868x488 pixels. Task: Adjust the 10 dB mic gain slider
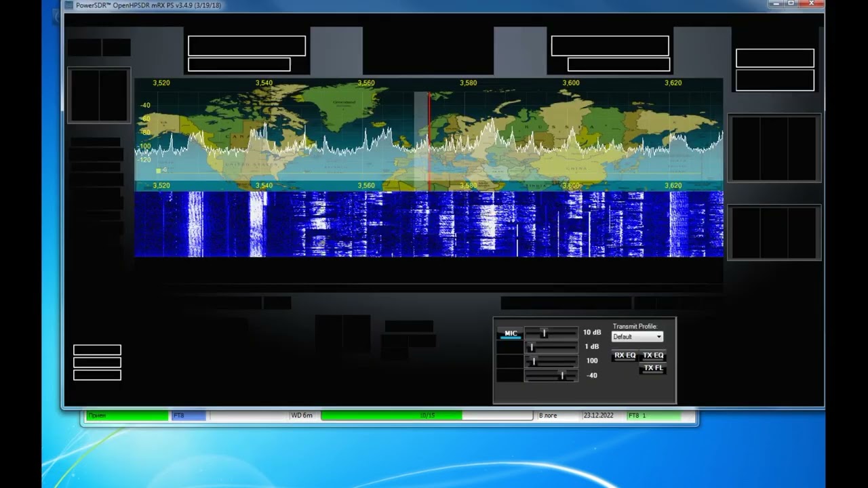point(551,333)
